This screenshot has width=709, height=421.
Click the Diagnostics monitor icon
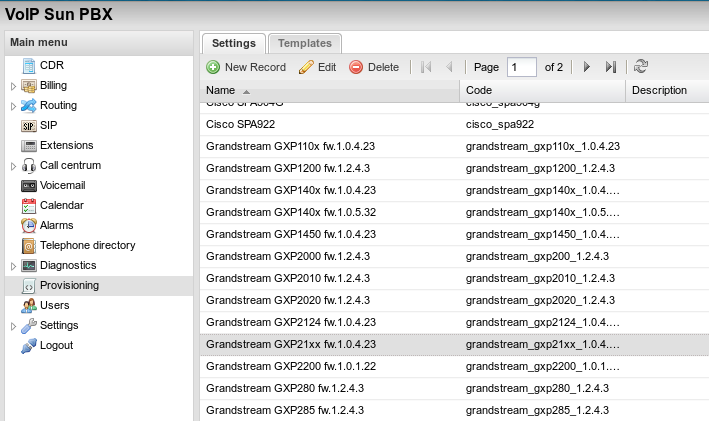pyautogui.click(x=29, y=265)
